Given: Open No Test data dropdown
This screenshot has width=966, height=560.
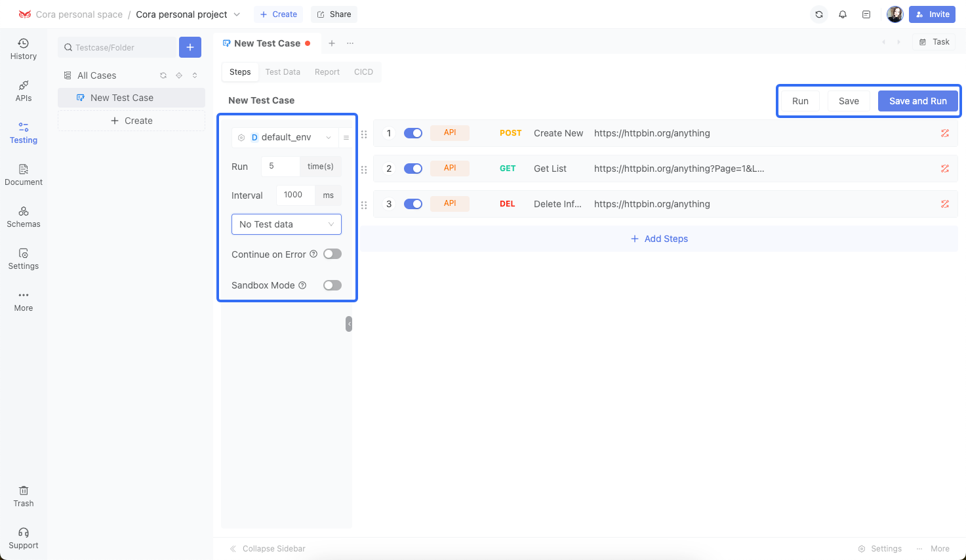Looking at the screenshot, I should coord(287,224).
